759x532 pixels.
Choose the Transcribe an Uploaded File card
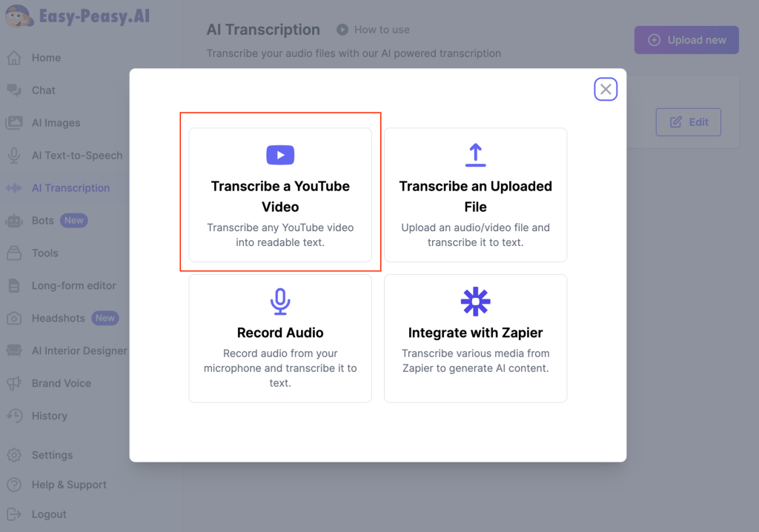(475, 196)
